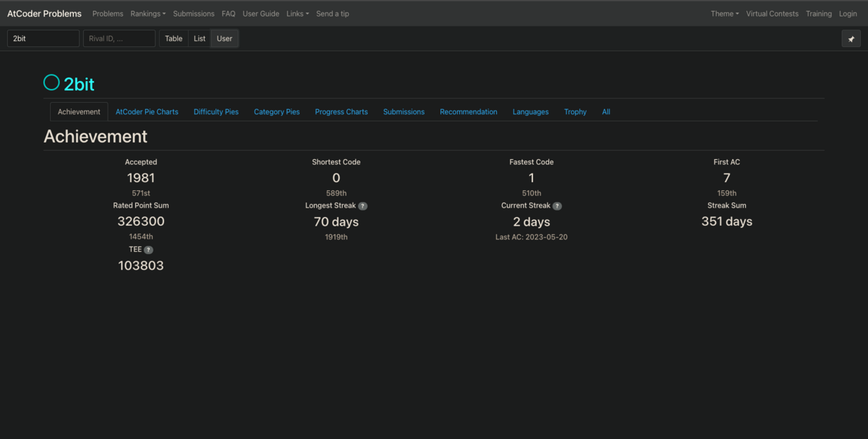Click the 159th First AC rank

coord(727,193)
